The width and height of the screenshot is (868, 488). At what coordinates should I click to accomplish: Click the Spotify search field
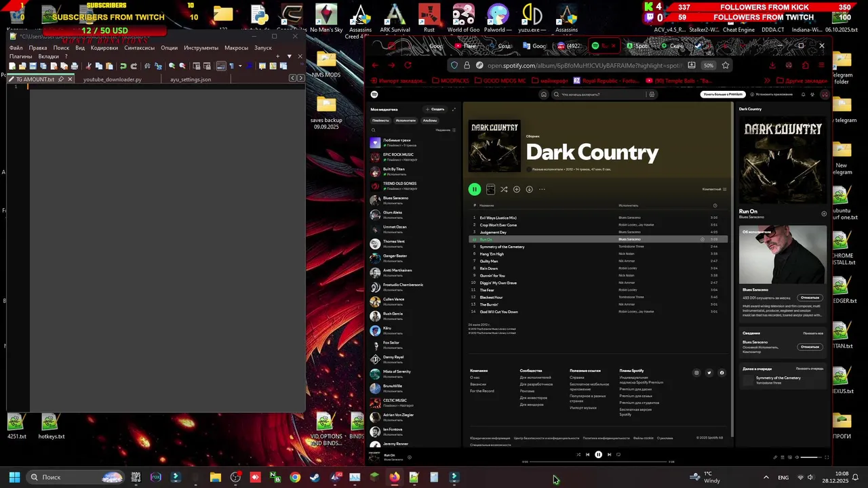pyautogui.click(x=600, y=95)
